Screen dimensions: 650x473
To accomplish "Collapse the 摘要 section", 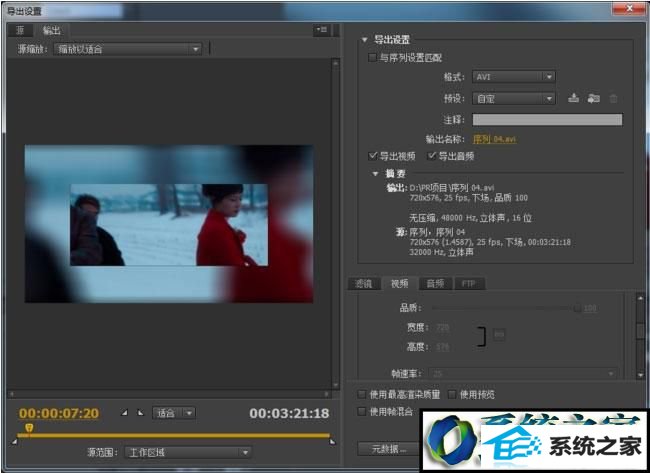I will pos(375,174).
